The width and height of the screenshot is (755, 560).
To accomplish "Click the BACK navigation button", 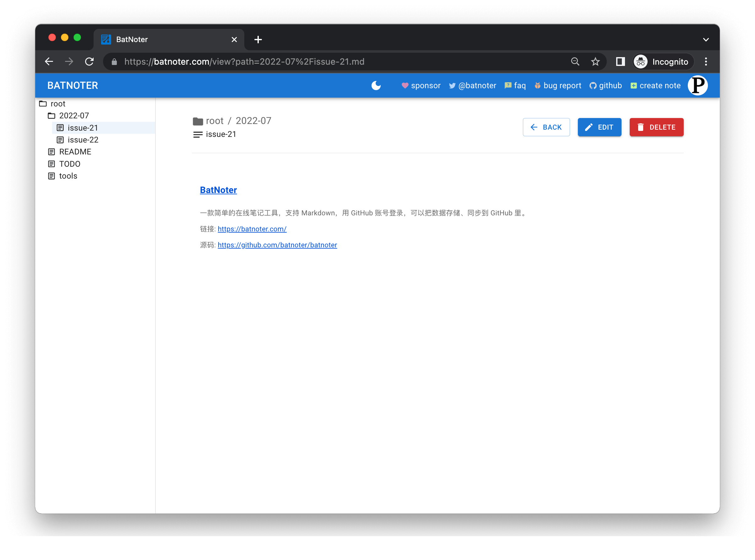I will (546, 127).
